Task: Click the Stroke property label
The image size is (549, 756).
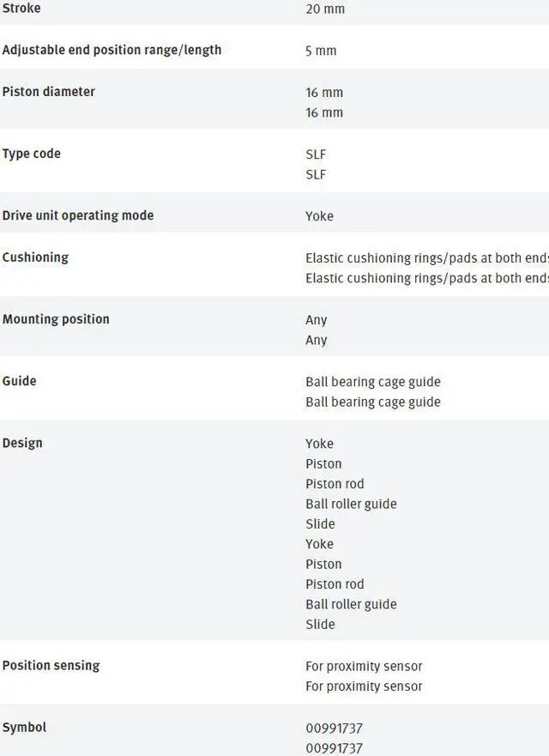Action: [21, 9]
